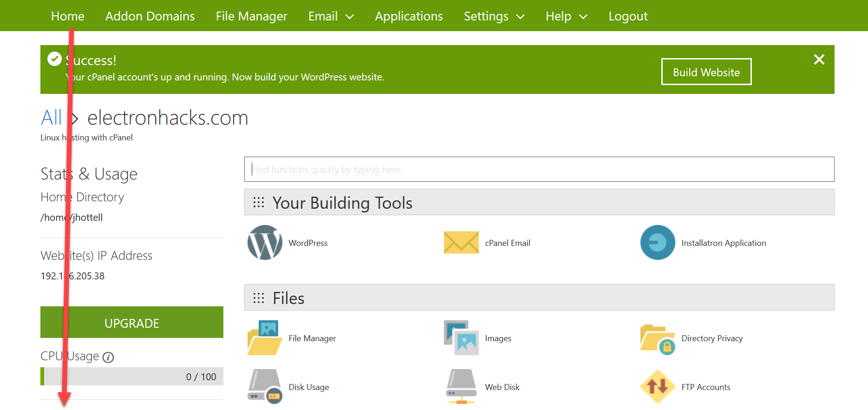Click Logout in the navigation bar
The image size is (868, 410).
click(x=628, y=16)
